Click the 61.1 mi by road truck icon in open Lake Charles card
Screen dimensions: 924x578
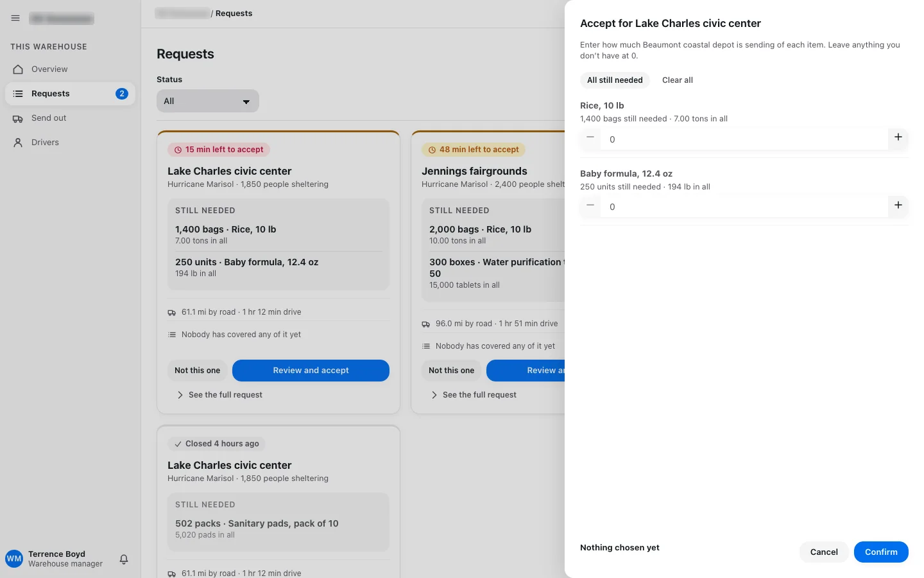(172, 313)
